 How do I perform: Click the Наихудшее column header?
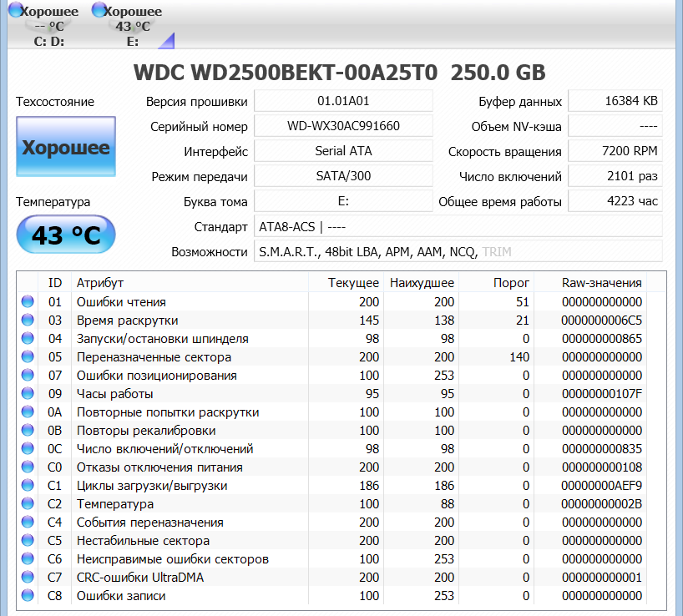[421, 283]
